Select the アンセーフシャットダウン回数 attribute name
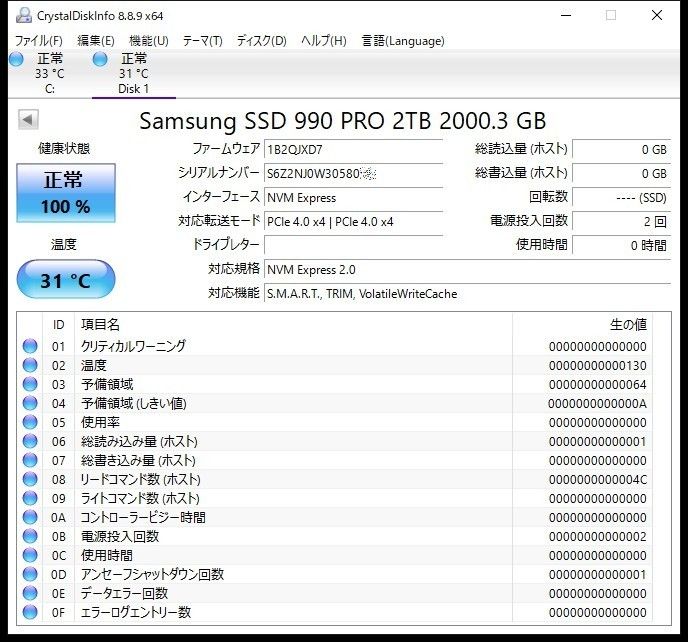The height and width of the screenshot is (642, 688). pos(152,574)
